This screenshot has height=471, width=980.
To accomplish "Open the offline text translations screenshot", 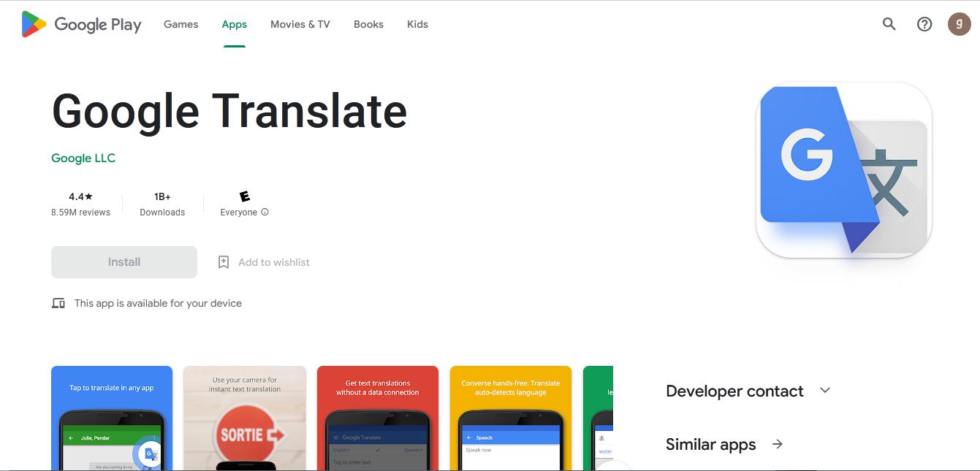I will tap(378, 418).
